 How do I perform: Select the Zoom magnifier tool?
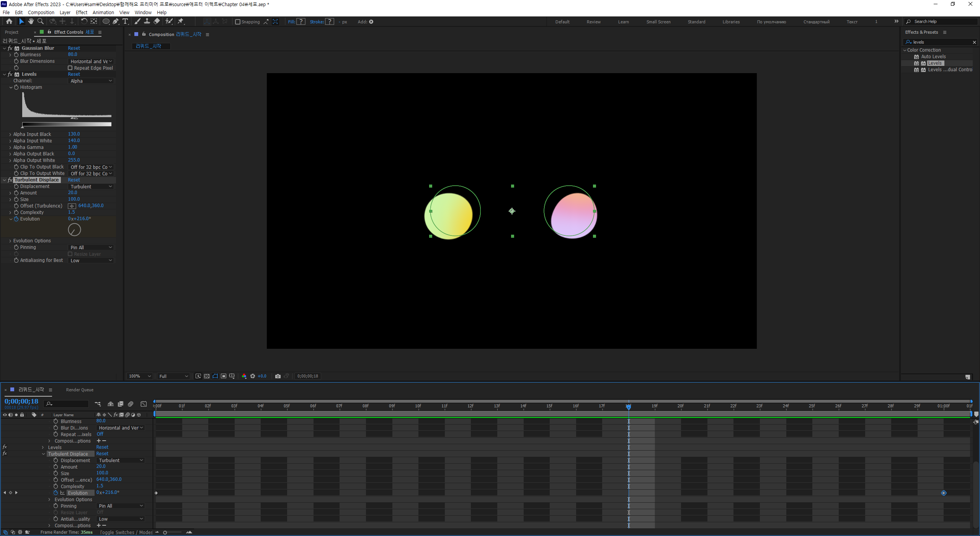[x=40, y=21]
